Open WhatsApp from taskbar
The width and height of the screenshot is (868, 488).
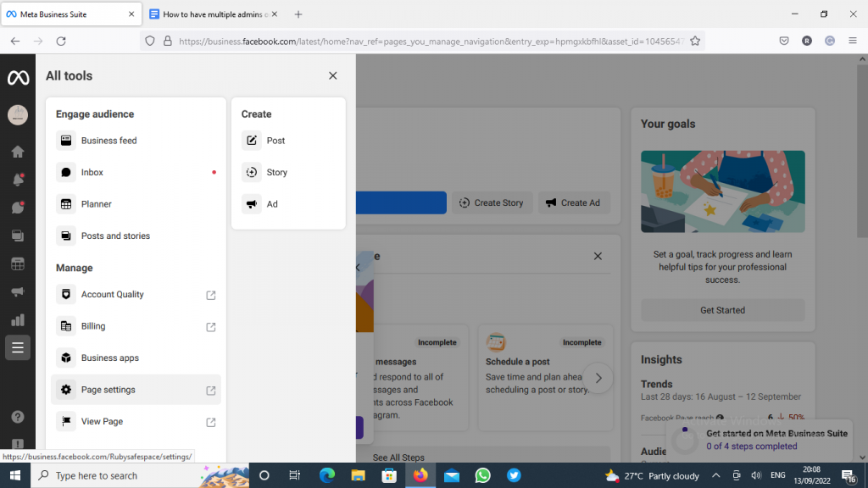point(482,475)
